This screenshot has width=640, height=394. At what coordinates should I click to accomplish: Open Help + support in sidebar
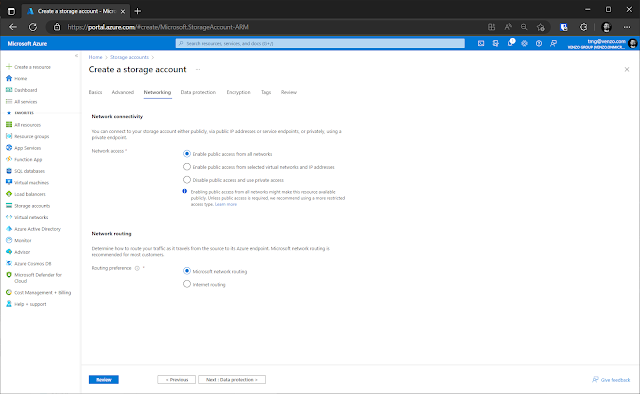(x=30, y=304)
